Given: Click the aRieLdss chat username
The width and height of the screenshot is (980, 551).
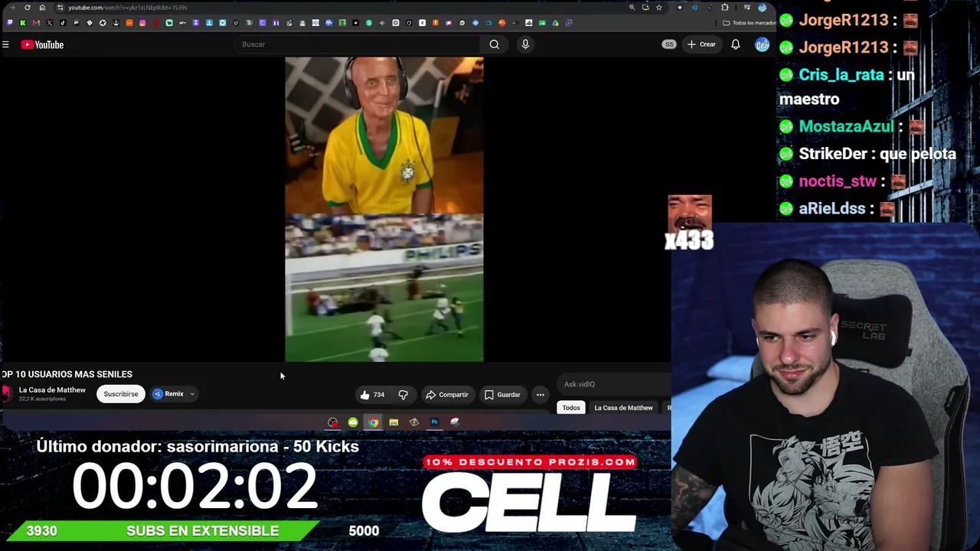Looking at the screenshot, I should (831, 208).
